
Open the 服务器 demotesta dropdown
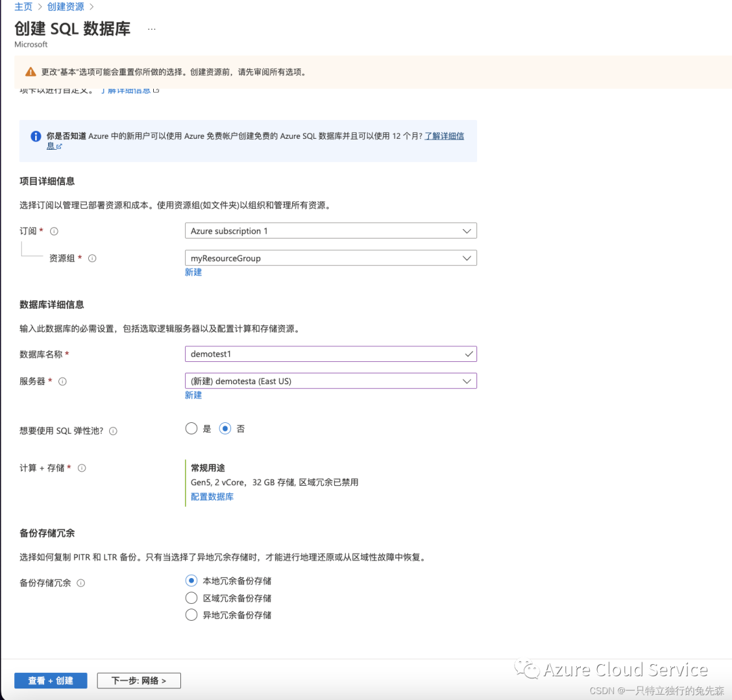(331, 382)
